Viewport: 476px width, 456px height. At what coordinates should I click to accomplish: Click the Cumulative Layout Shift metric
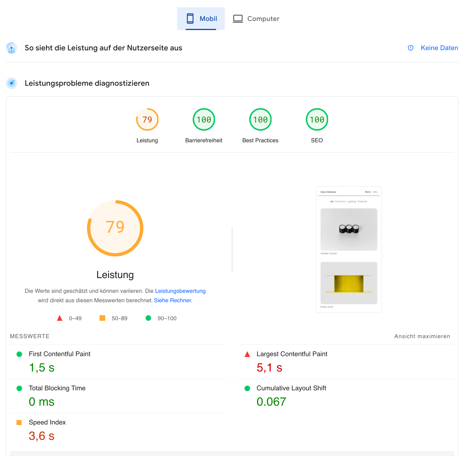click(x=291, y=388)
